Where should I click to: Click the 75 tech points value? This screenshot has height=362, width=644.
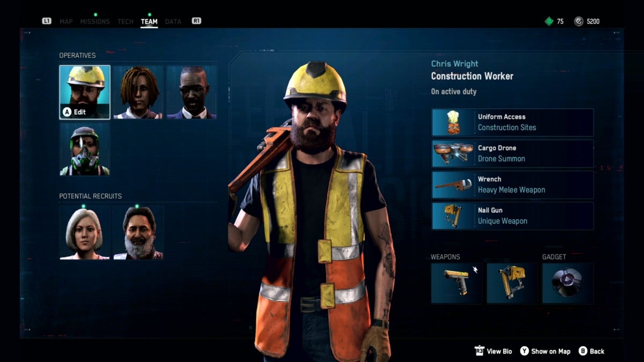tap(560, 21)
